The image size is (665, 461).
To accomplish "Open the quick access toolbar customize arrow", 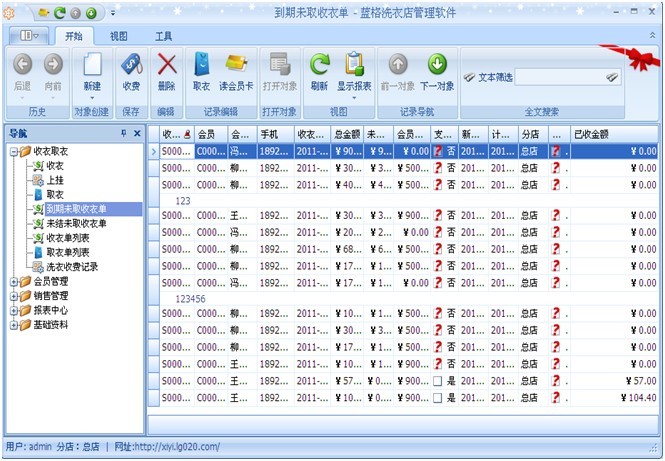I will point(113,13).
